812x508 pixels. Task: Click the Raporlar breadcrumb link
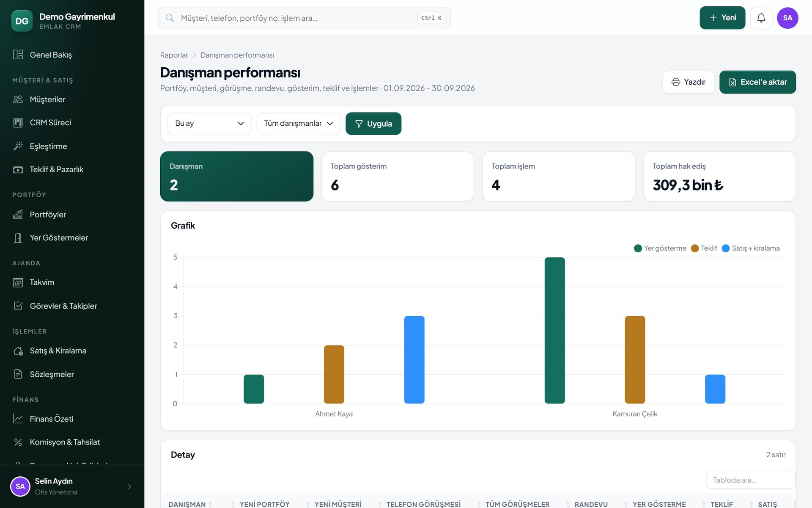pos(174,55)
